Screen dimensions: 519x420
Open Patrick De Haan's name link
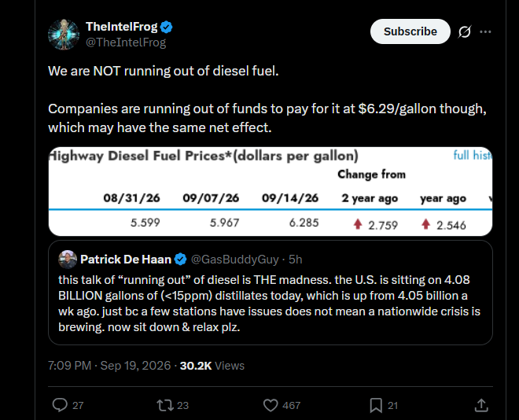coord(126,260)
